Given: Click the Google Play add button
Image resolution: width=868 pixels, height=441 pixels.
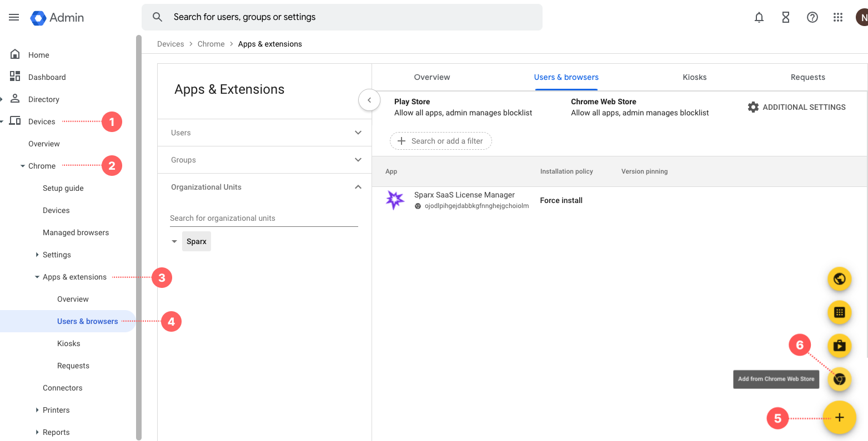Looking at the screenshot, I should pyautogui.click(x=839, y=346).
